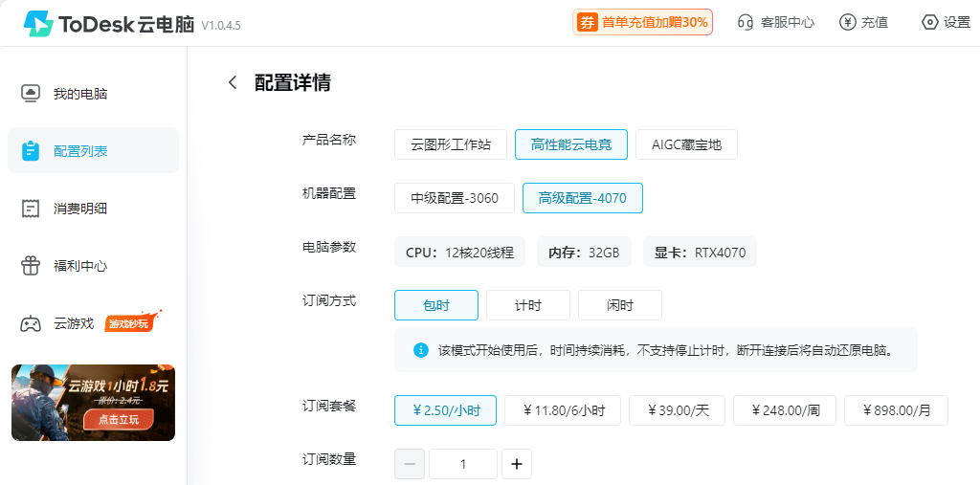Image resolution: width=980 pixels, height=485 pixels.
Task: Click the mode notice text about 自动还原电脑
Action: coord(666,350)
